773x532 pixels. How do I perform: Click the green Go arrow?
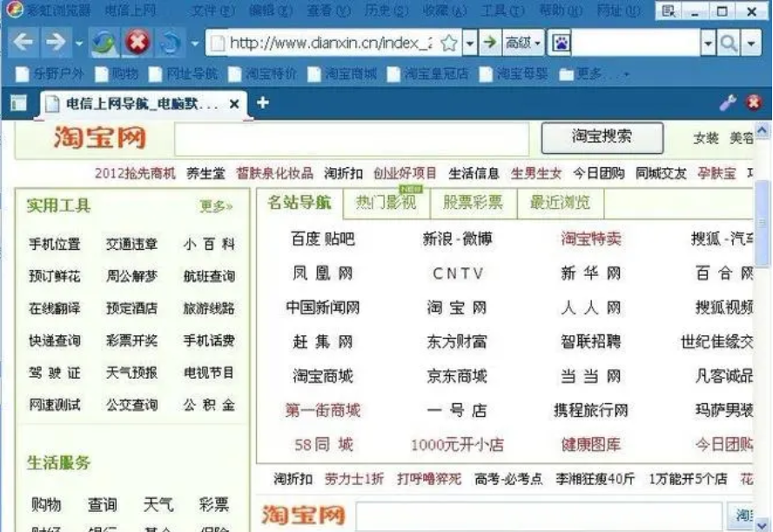(x=489, y=43)
